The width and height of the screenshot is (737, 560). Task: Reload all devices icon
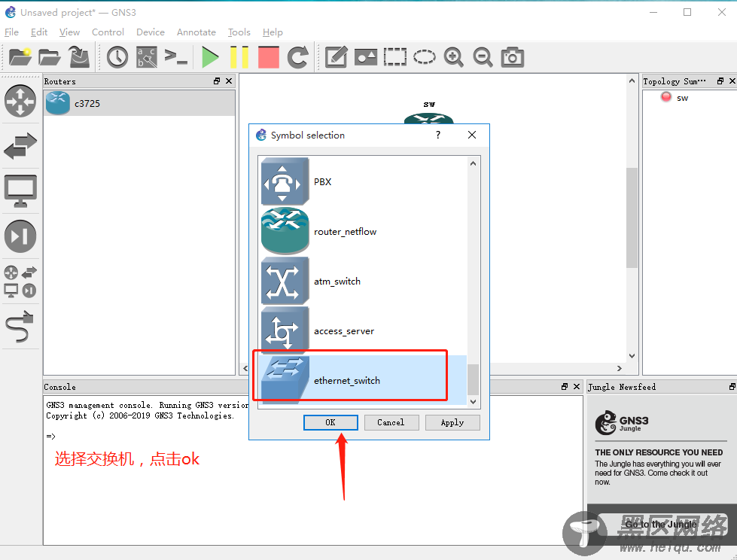click(x=298, y=57)
